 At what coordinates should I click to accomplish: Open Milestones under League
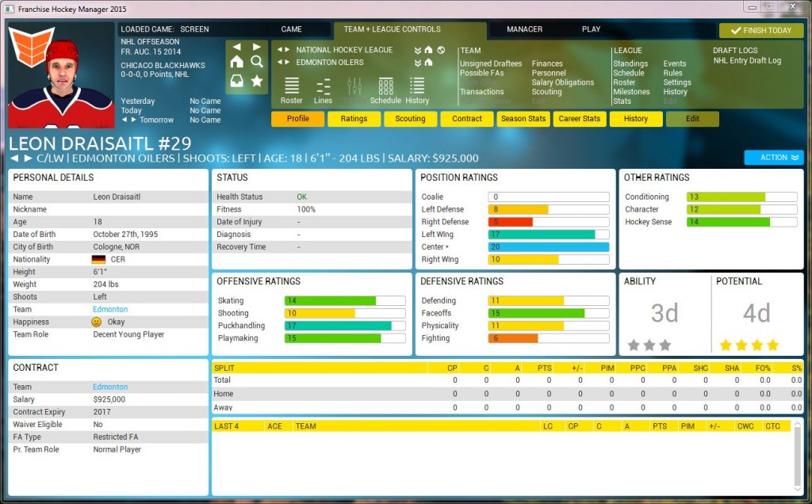[631, 92]
